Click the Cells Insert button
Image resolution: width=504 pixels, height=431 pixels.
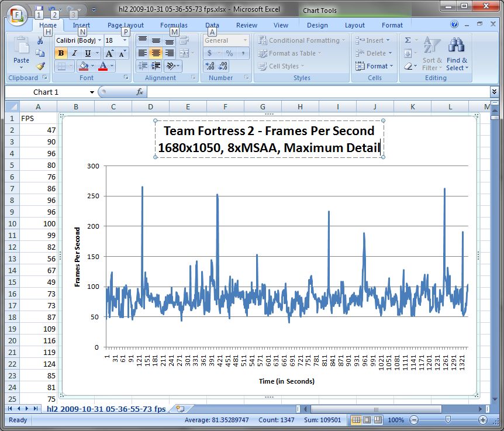(372, 40)
